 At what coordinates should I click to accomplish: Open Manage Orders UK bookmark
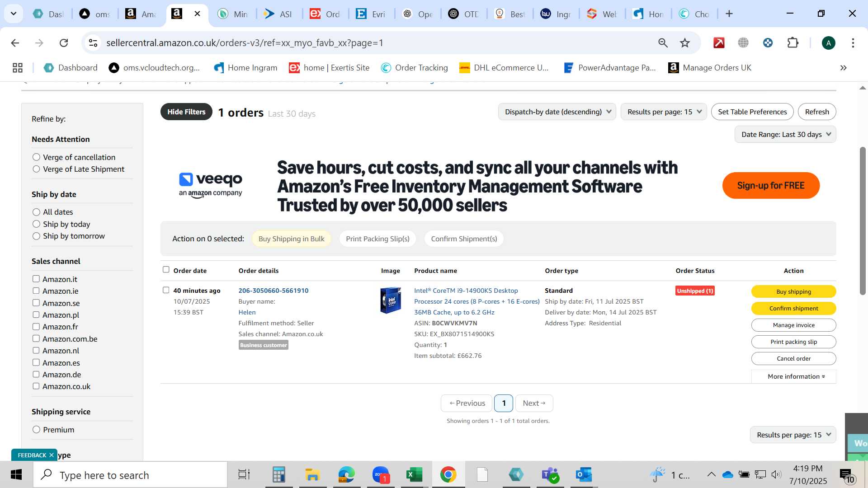tap(710, 68)
